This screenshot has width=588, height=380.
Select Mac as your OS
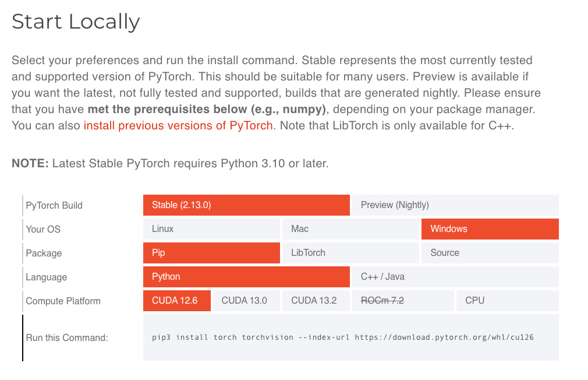pyautogui.click(x=350, y=229)
